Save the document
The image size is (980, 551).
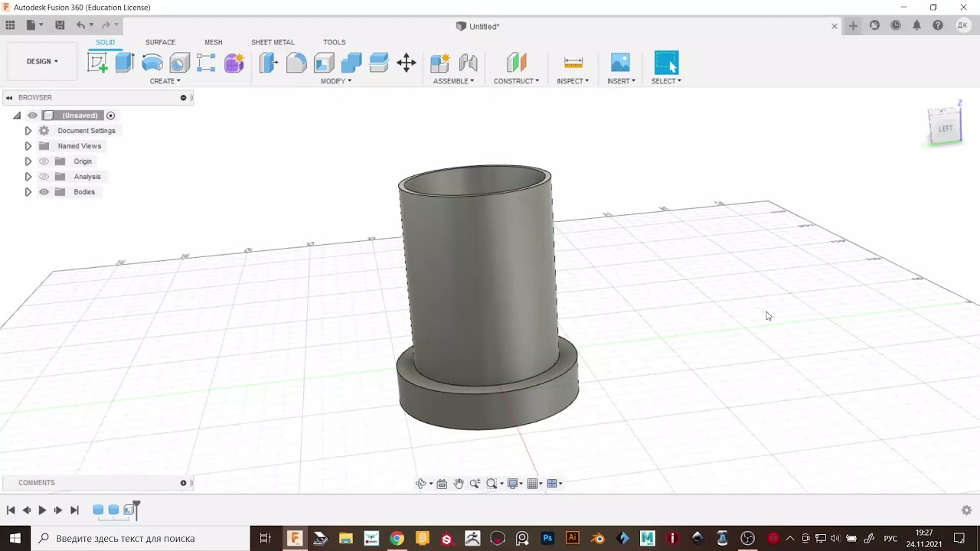(60, 25)
